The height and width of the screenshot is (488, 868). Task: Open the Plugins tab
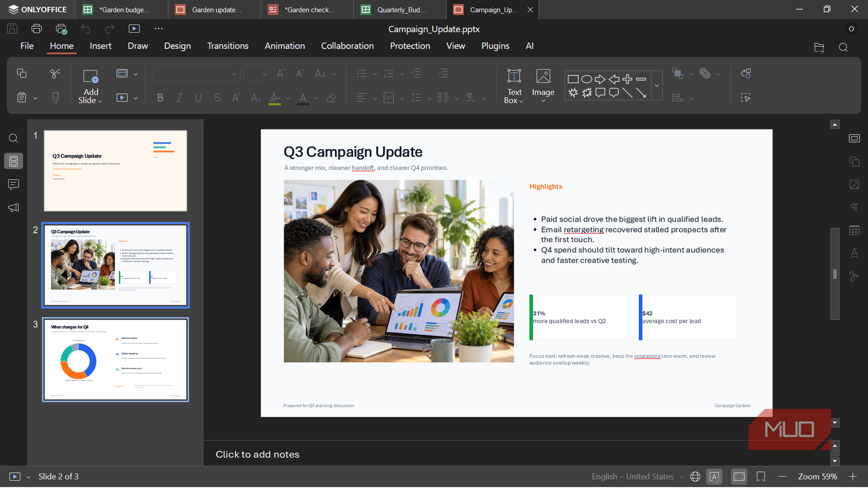coord(495,46)
